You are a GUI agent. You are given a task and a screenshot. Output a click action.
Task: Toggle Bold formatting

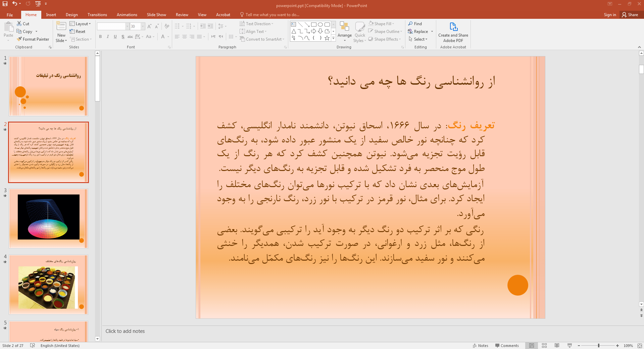click(x=100, y=37)
